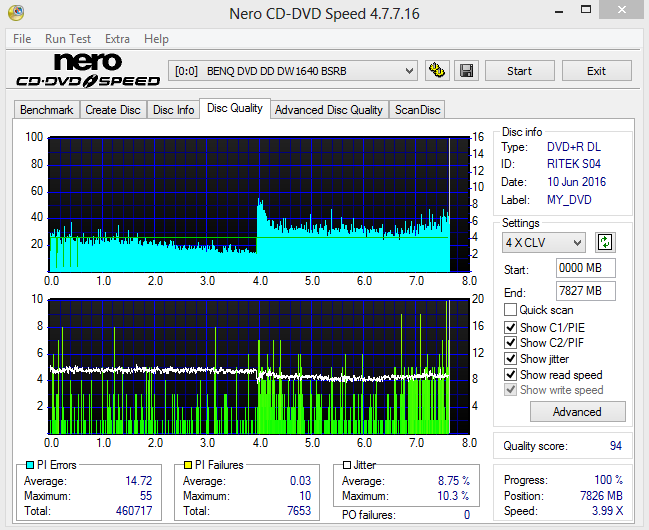The image size is (649, 530).
Task: Disable Show jitter checkbox
Action: [x=510, y=359]
